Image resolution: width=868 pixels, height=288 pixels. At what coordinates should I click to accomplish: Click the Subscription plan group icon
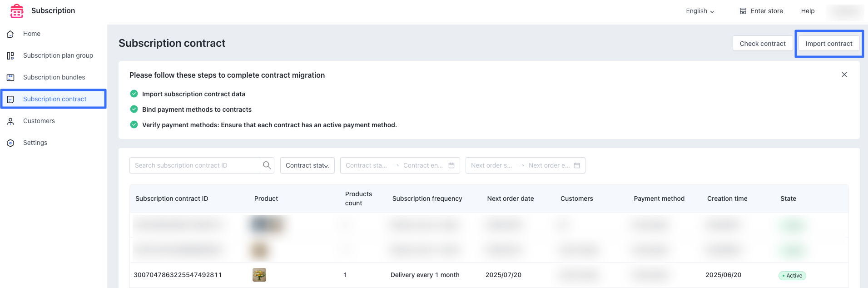pos(10,56)
